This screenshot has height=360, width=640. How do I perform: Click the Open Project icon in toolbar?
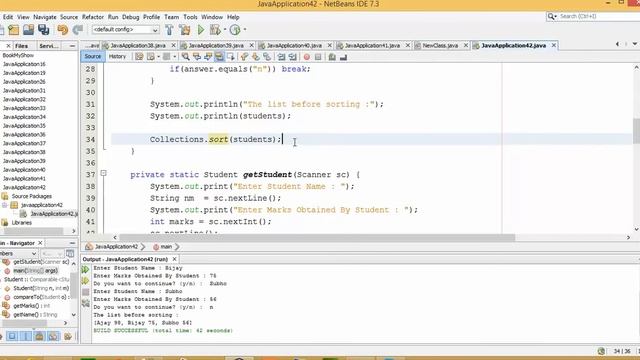coord(28,30)
